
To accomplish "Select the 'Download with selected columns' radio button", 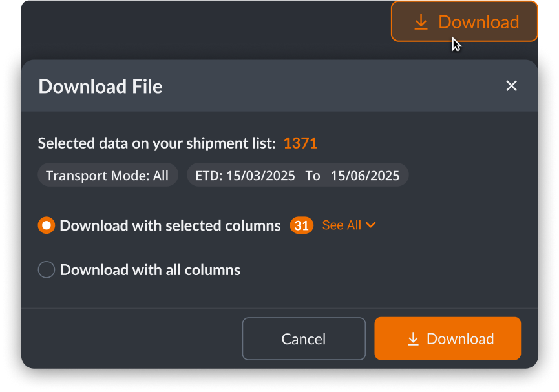I will [x=47, y=225].
